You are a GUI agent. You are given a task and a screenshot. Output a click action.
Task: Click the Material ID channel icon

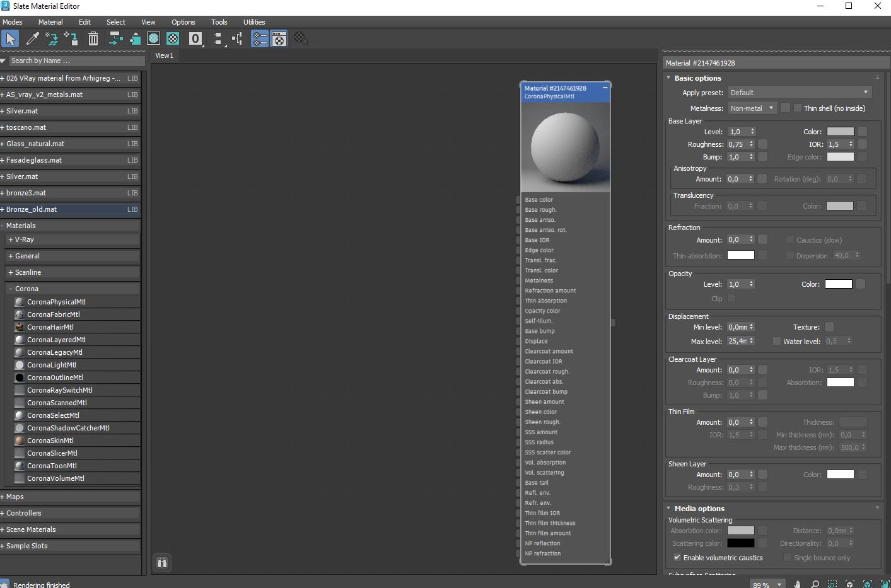(x=195, y=39)
